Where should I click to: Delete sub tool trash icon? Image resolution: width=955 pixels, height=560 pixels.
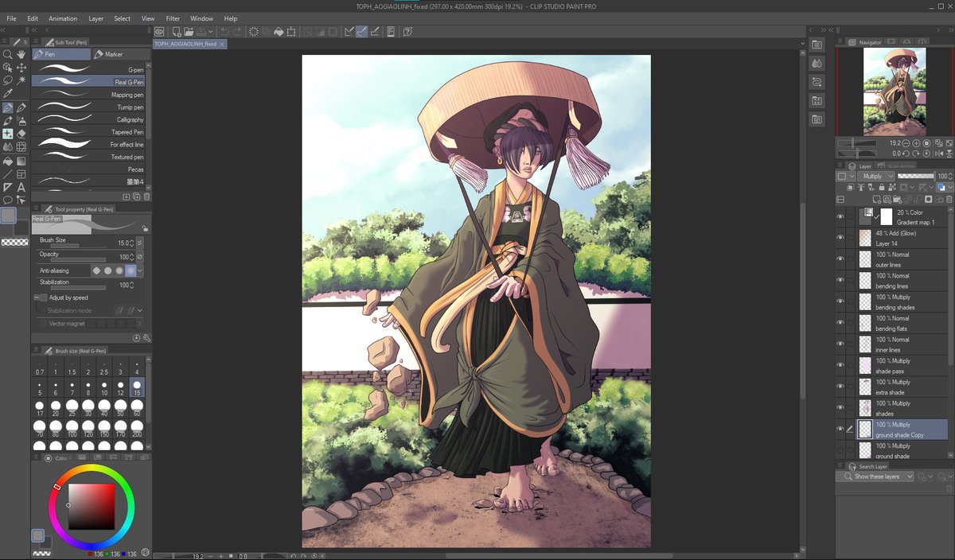click(147, 196)
